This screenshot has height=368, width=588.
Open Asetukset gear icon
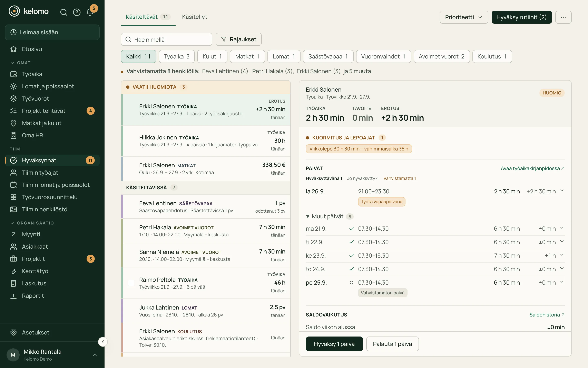pyautogui.click(x=14, y=332)
